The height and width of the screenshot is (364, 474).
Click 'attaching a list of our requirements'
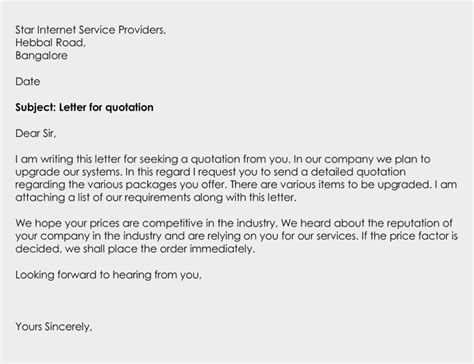coord(103,198)
